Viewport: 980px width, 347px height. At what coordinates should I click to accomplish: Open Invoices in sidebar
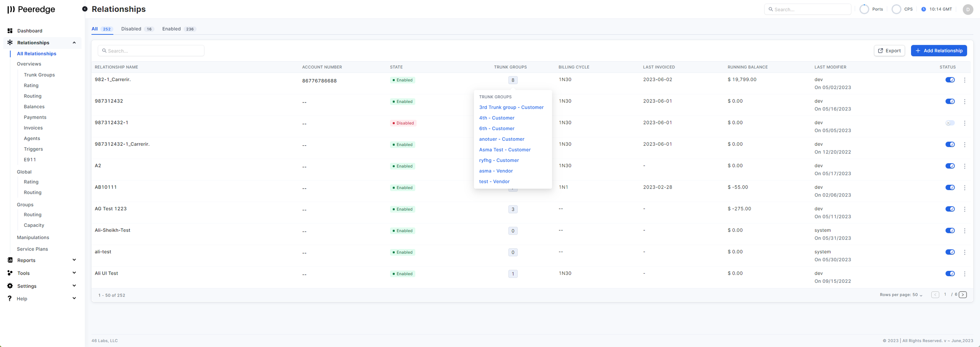pyautogui.click(x=33, y=128)
